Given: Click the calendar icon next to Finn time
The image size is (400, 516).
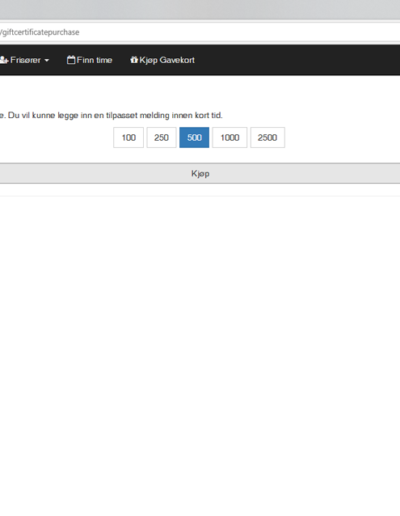Looking at the screenshot, I should [x=71, y=60].
